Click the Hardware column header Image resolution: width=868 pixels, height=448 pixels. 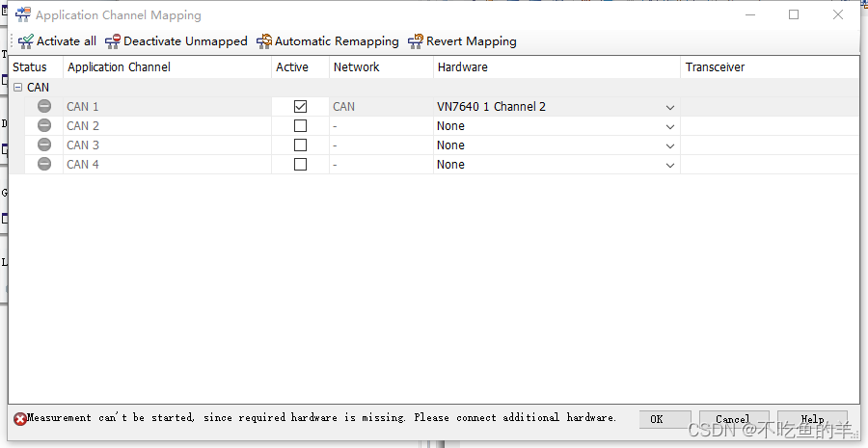click(556, 67)
